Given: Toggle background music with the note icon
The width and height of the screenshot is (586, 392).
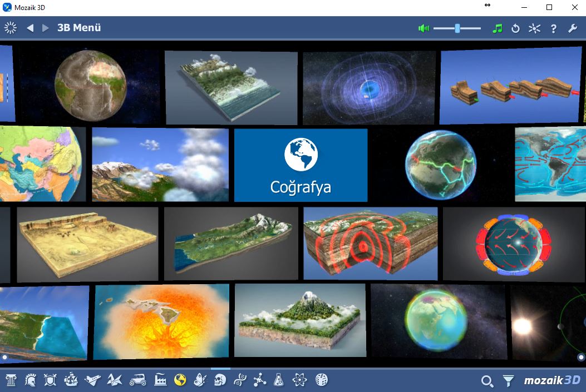Looking at the screenshot, I should click(x=498, y=28).
